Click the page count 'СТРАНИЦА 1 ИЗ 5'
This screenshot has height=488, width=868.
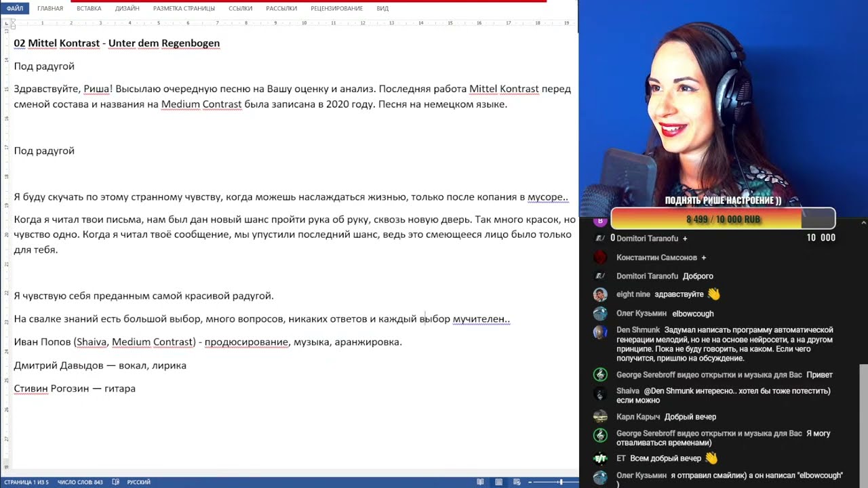coord(26,482)
